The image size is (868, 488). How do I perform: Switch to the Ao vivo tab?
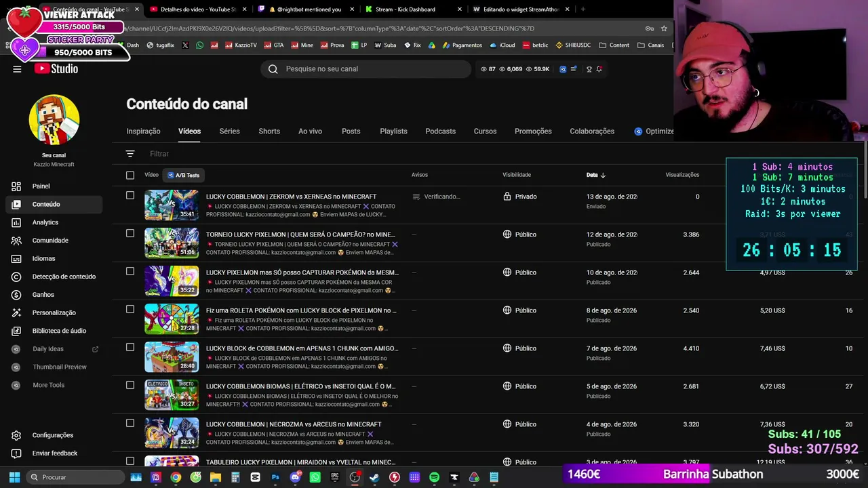pyautogui.click(x=310, y=131)
